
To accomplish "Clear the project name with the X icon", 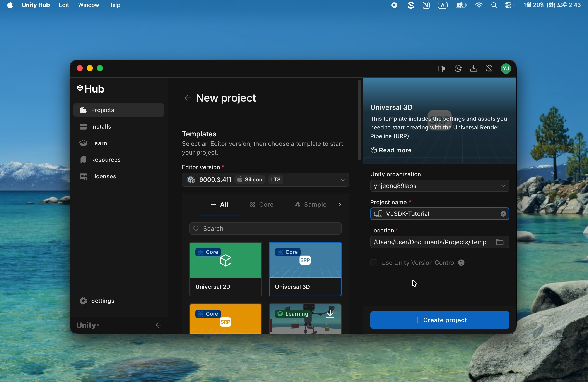I will pos(503,214).
